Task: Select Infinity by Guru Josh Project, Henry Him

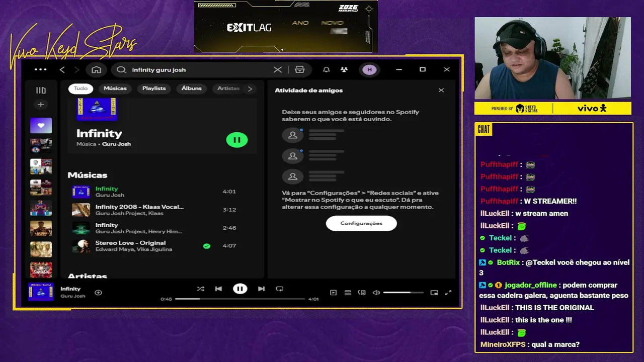Action: (161, 228)
